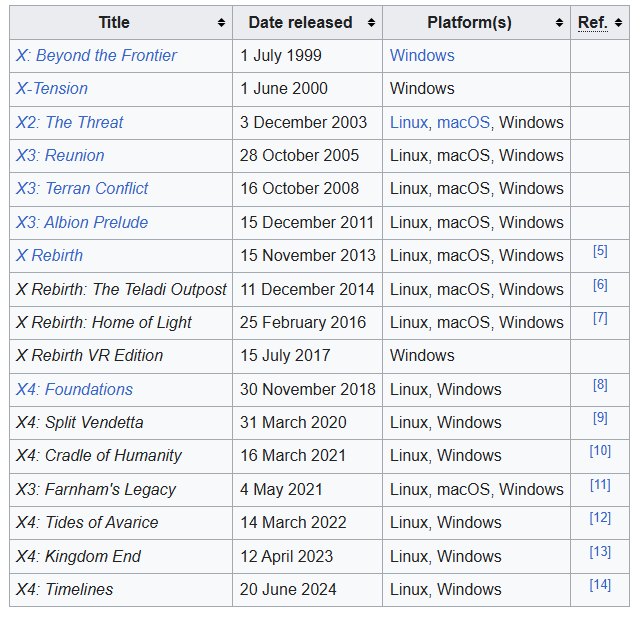Screen dimensions: 642x618
Task: Click the date 25 February 2016
Action: [303, 323]
